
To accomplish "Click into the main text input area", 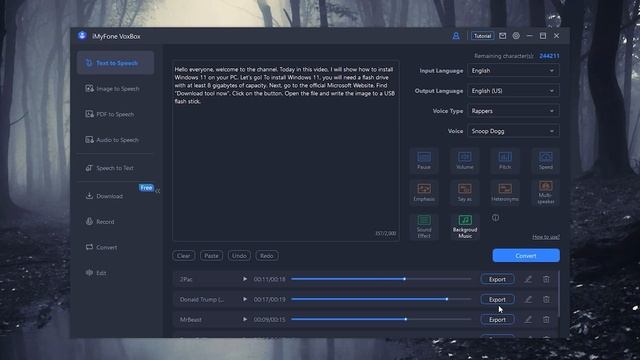I will coord(286,151).
